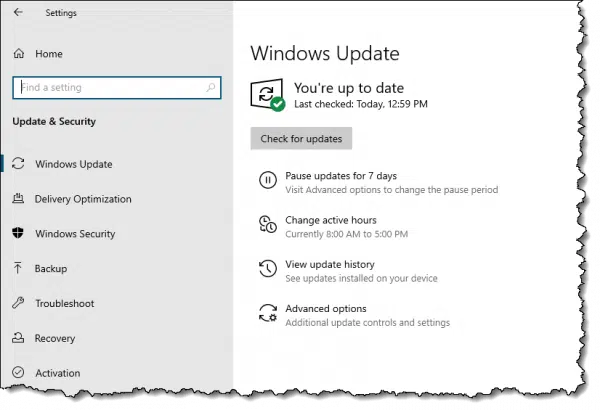Open Backup settings page
Screen dimensions: 600x410
(51, 269)
